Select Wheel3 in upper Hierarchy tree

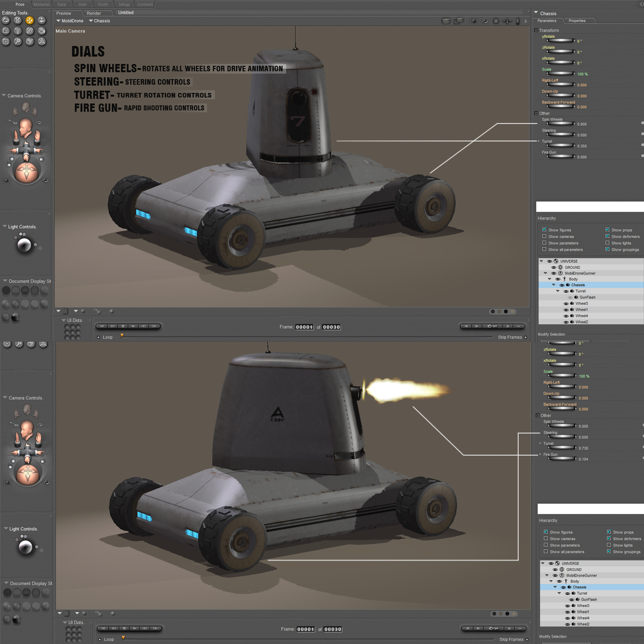[x=581, y=304]
